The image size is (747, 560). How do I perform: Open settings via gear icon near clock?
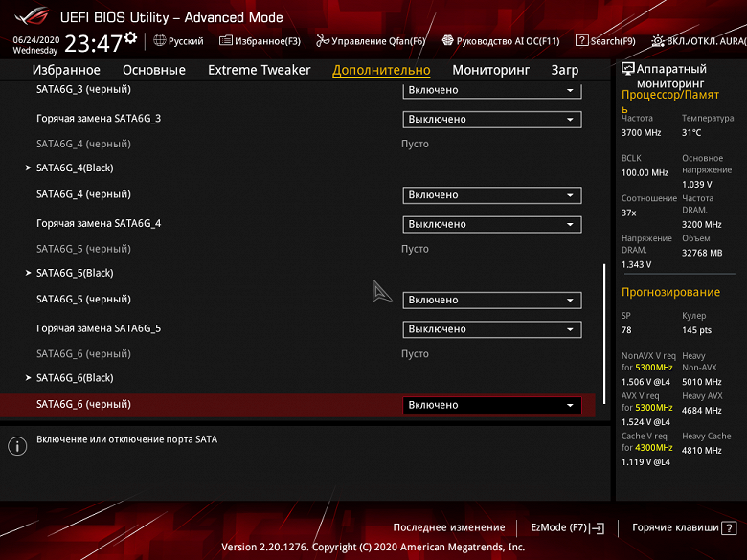click(x=130, y=37)
